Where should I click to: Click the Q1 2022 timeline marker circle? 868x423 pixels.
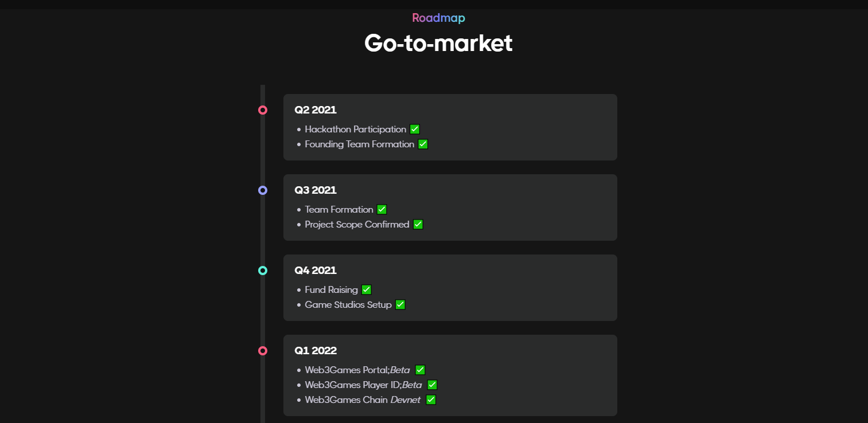coord(263,351)
